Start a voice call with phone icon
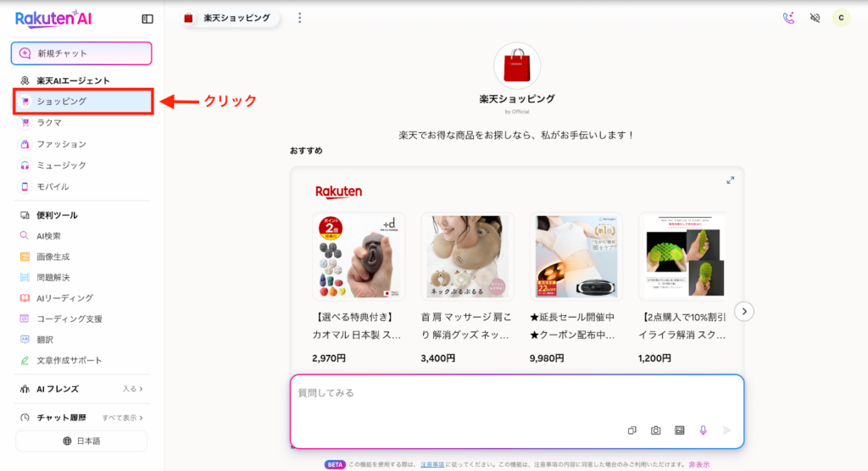Image resolution: width=868 pixels, height=471 pixels. (788, 19)
